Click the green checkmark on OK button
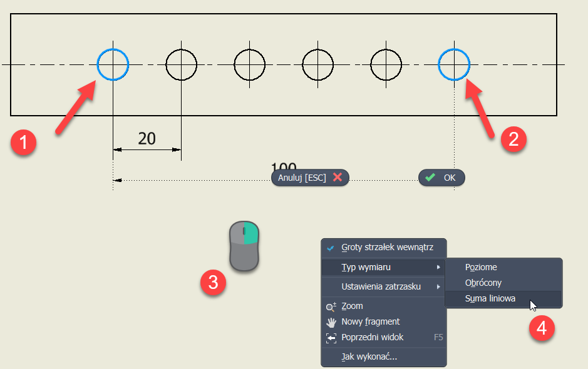The width and height of the screenshot is (588, 369). (430, 177)
